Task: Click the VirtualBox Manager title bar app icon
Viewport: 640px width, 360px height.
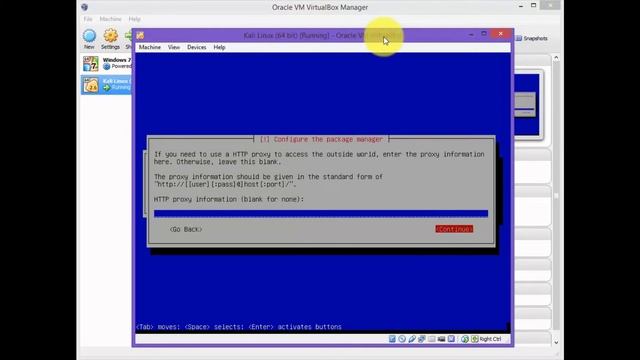Action: pos(84,7)
